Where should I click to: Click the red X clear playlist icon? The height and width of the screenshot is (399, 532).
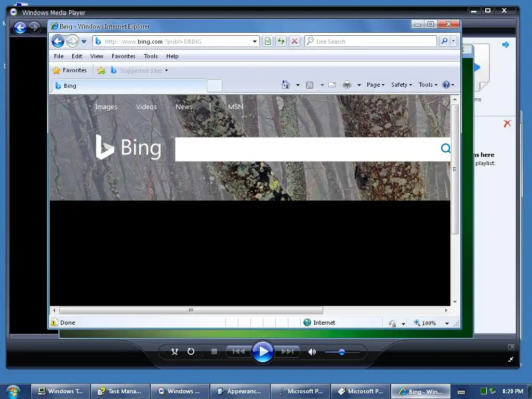507,124
